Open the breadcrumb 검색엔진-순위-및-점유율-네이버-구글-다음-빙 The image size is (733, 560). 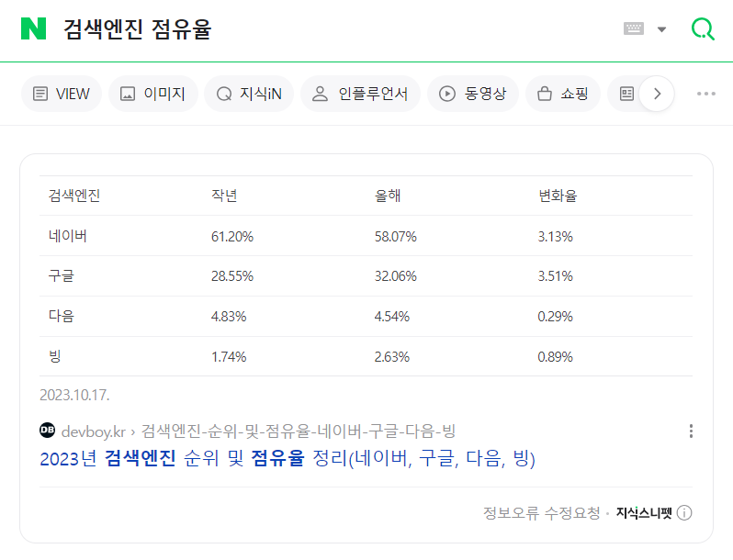[x=299, y=431]
